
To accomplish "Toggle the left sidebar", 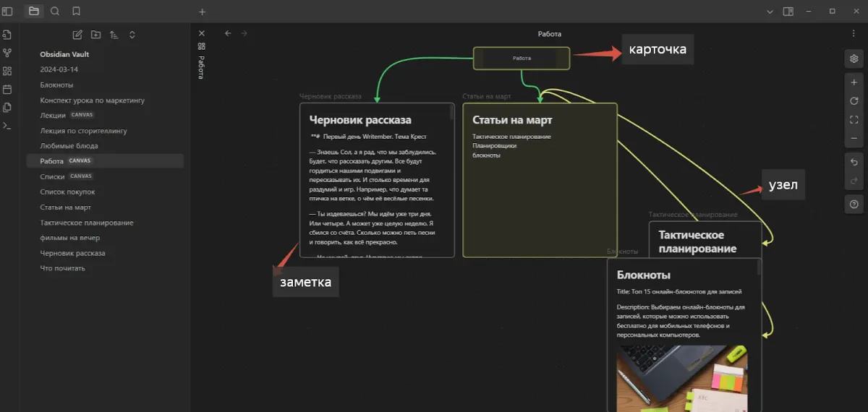I will point(8,12).
